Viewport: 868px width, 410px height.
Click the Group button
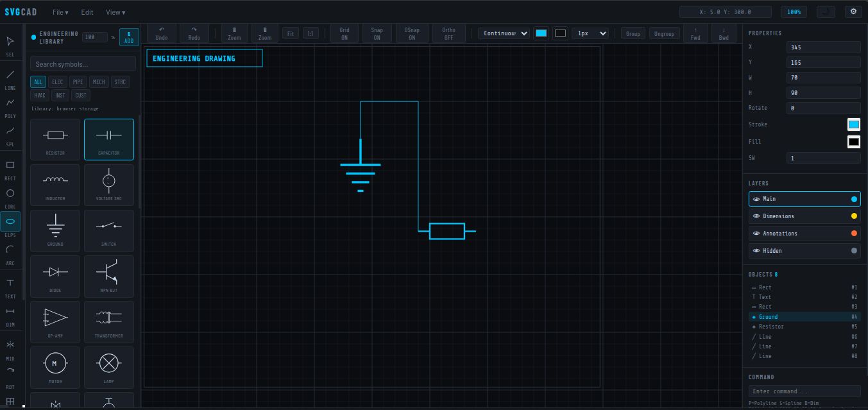click(x=633, y=33)
